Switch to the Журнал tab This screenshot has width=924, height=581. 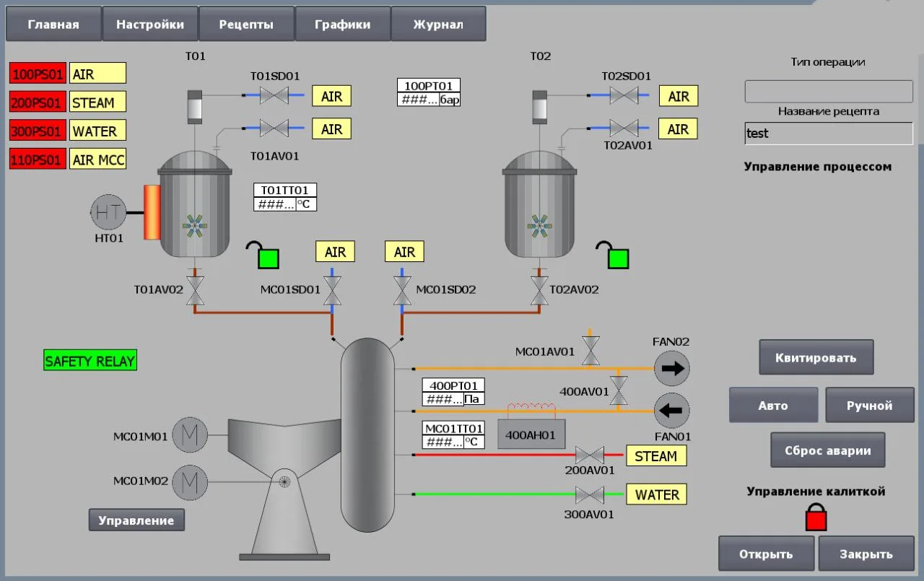[438, 25]
